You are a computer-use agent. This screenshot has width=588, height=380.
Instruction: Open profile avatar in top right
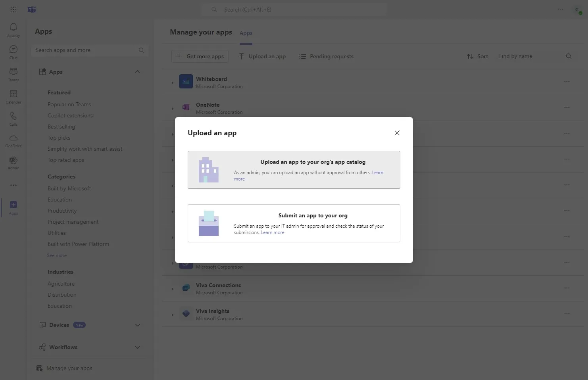click(578, 10)
